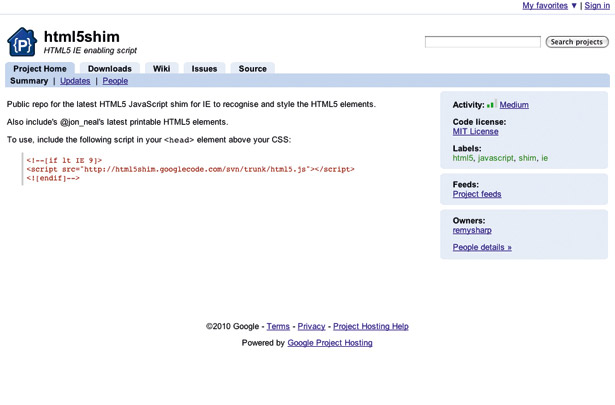
Task: Open the Source tab
Action: [253, 68]
